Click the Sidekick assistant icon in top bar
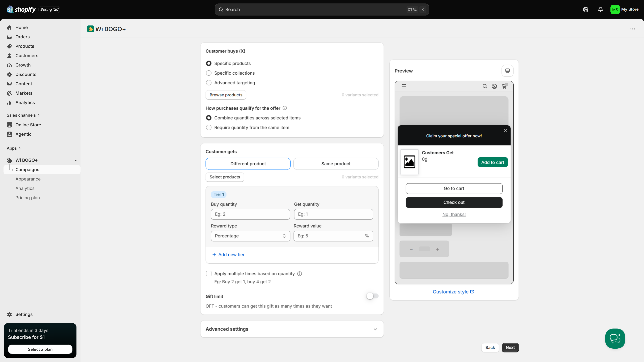 [586, 10]
